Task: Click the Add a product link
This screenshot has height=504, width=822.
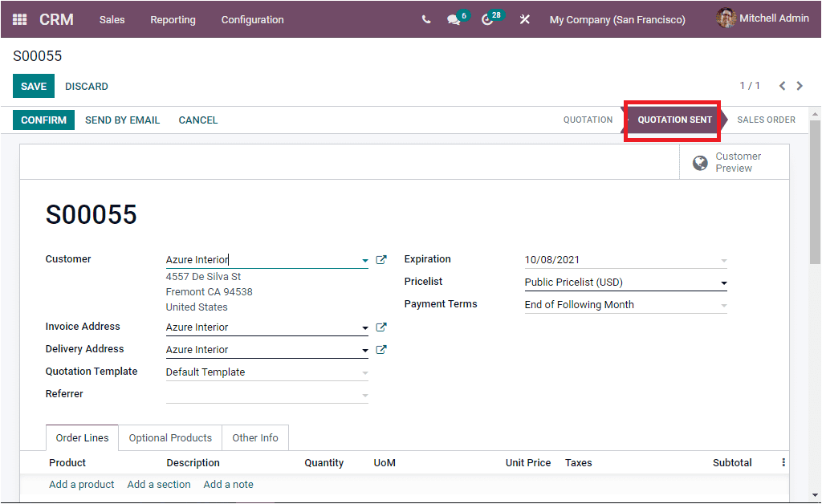Action: coord(81,484)
